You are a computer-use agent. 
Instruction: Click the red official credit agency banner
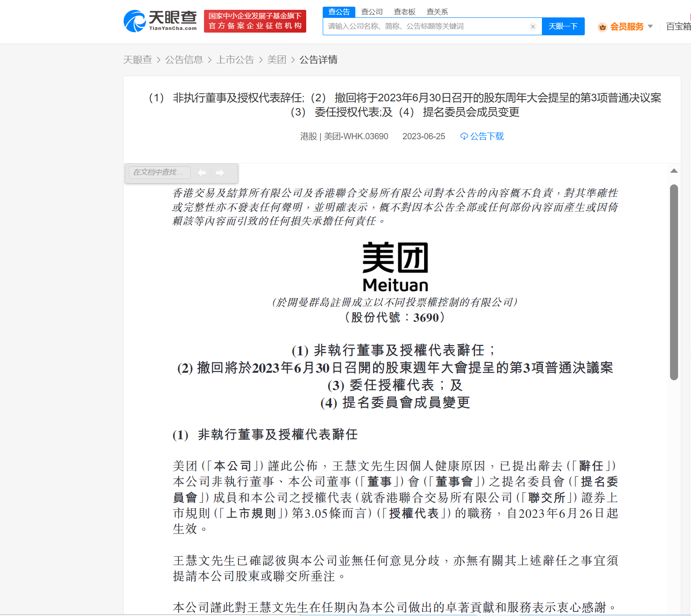pos(255,21)
